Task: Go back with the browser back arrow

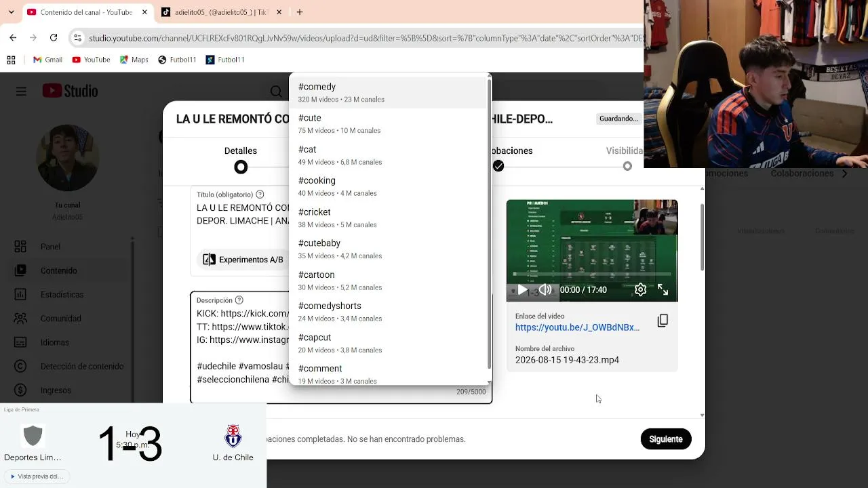Action: click(x=13, y=38)
